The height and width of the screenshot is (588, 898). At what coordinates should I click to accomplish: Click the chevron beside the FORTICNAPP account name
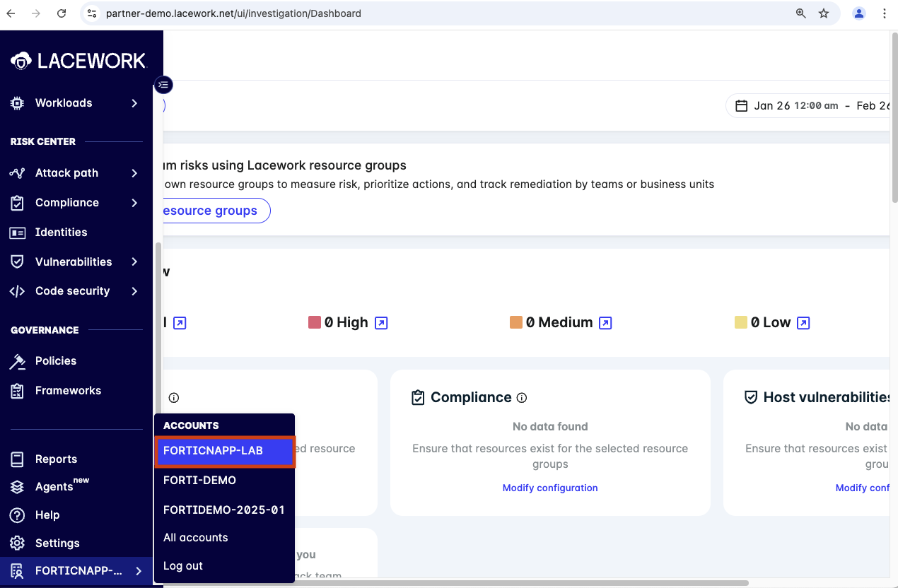[139, 571]
